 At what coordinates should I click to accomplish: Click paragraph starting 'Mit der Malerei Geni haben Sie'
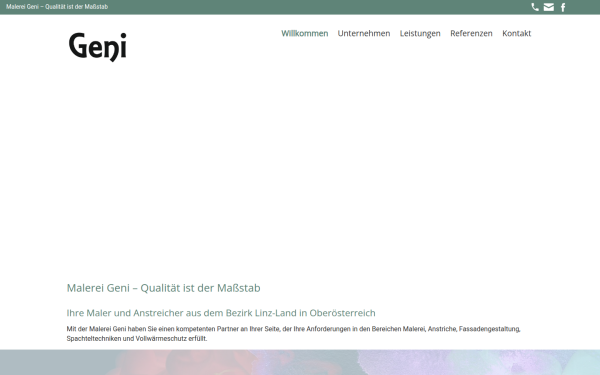coord(293,334)
